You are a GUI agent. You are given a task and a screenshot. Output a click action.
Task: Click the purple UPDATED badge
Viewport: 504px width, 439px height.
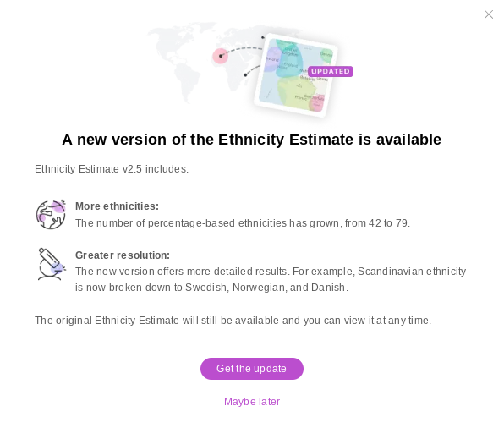click(x=331, y=71)
